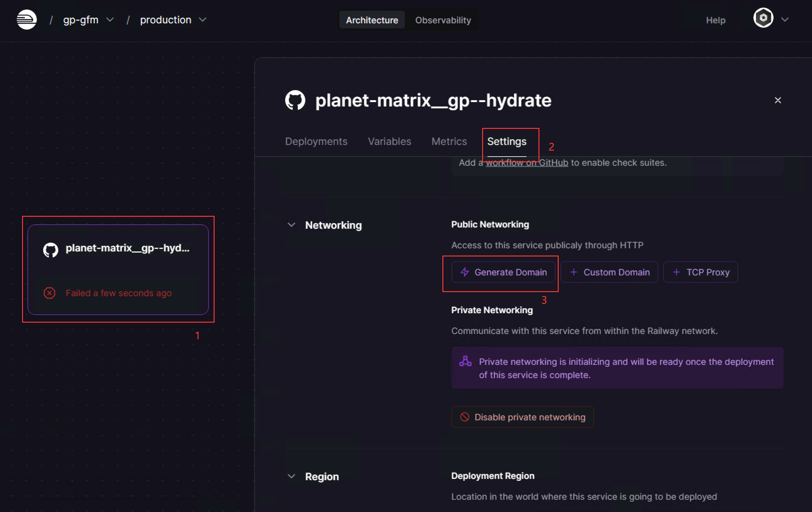This screenshot has height=512, width=812.
Task: Click the Generate Domain button
Action: (x=503, y=272)
